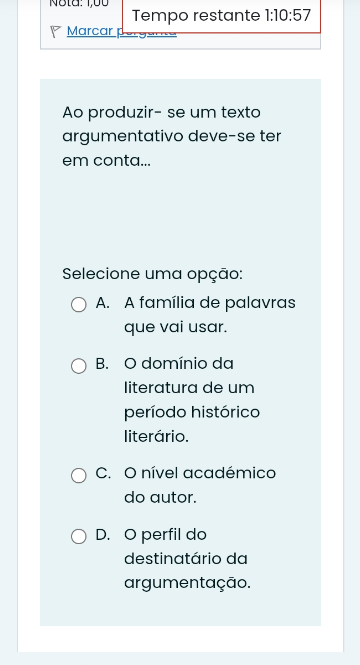The width and height of the screenshot is (360, 665).
Task: Click the 'Selecione uma opção:' prompt
Action: [153, 274]
